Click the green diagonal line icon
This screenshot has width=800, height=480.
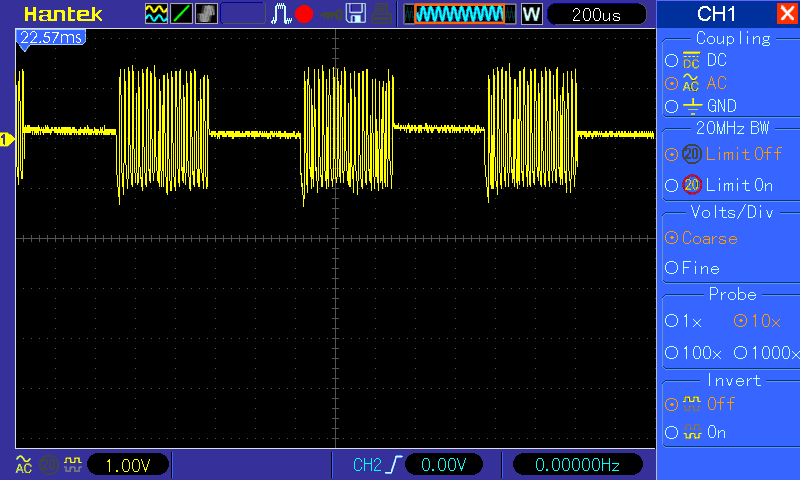click(181, 14)
